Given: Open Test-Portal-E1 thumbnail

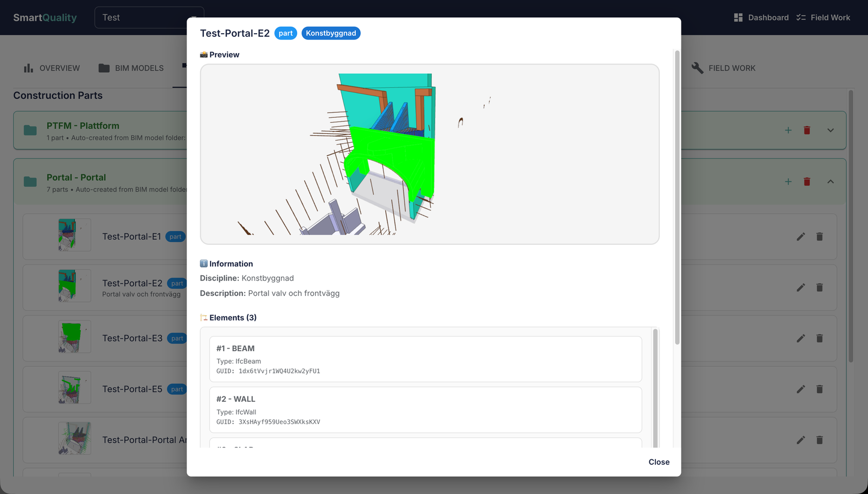Looking at the screenshot, I should pos(74,235).
